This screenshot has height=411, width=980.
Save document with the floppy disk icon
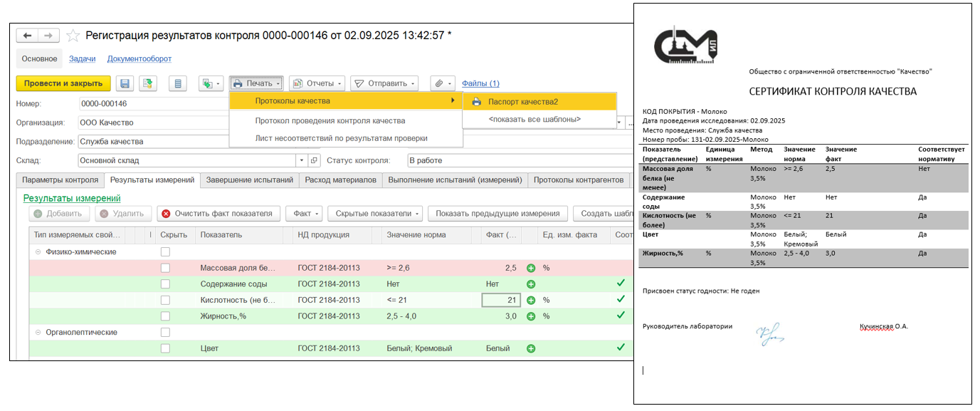(x=125, y=84)
